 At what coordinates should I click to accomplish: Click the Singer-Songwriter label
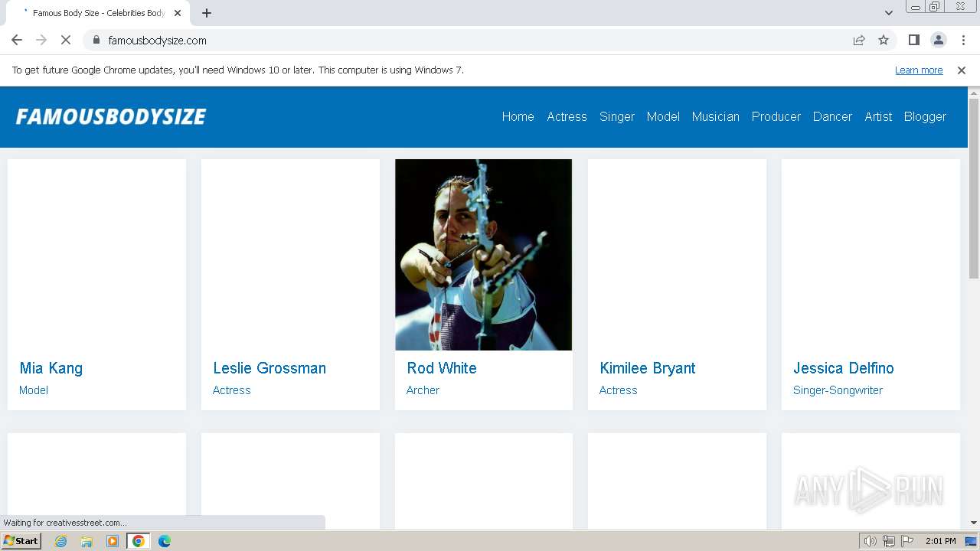point(838,390)
